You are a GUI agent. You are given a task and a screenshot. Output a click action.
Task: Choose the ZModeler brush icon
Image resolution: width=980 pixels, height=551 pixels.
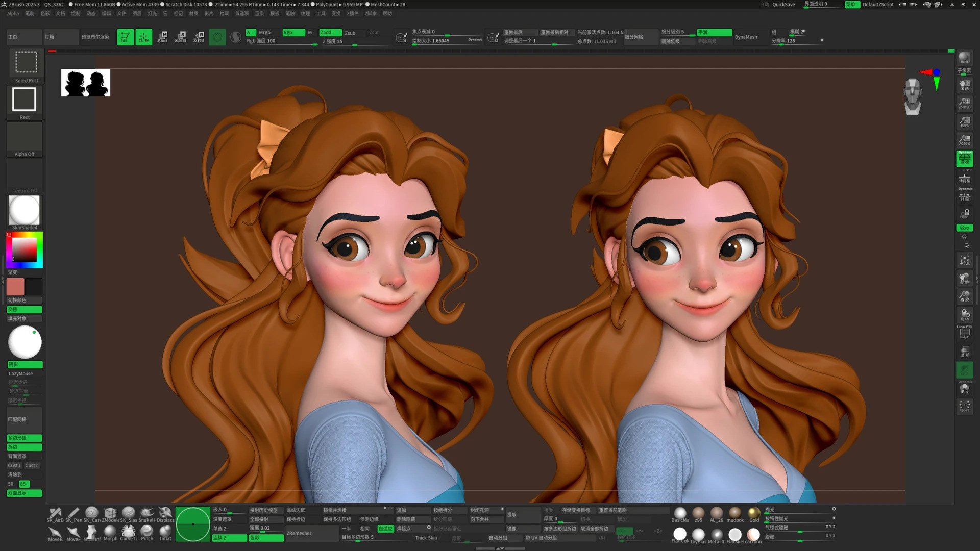(110, 513)
